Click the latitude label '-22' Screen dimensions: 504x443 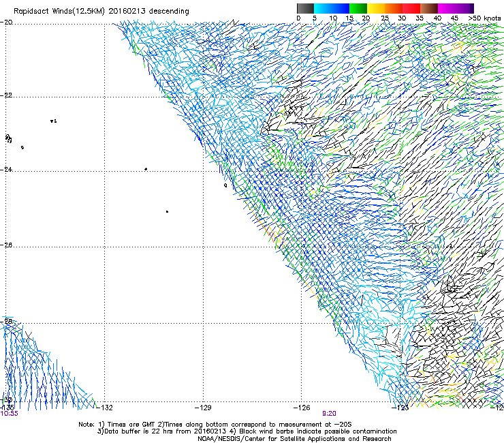point(6,95)
